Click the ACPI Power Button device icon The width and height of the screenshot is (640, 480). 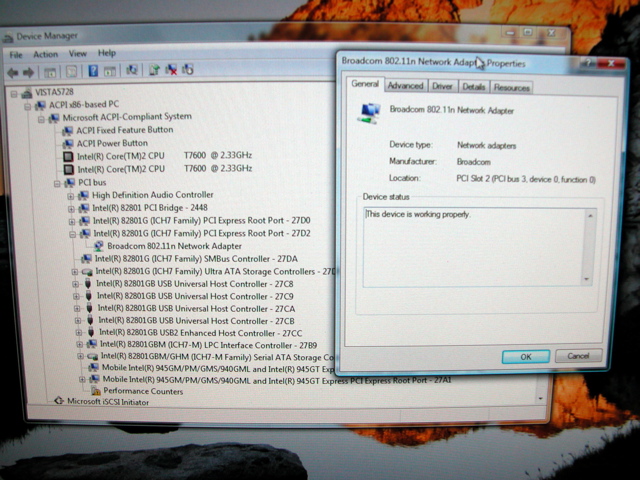[x=68, y=144]
